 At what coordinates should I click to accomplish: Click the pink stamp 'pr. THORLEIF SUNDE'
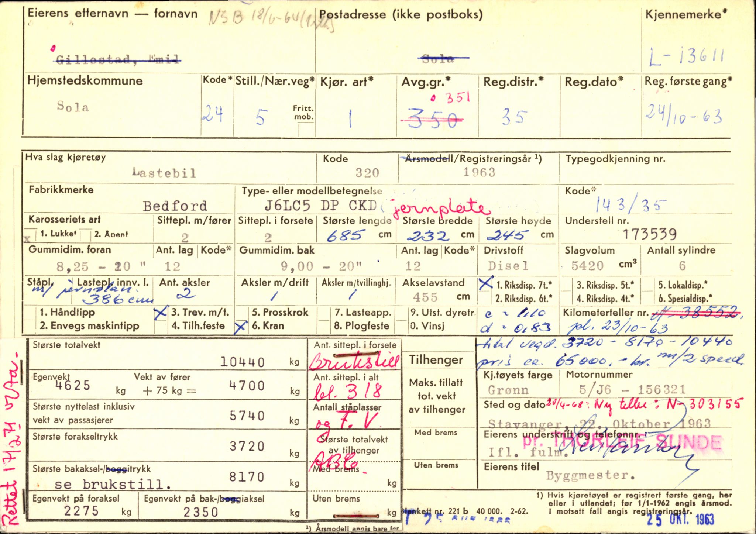(x=622, y=442)
